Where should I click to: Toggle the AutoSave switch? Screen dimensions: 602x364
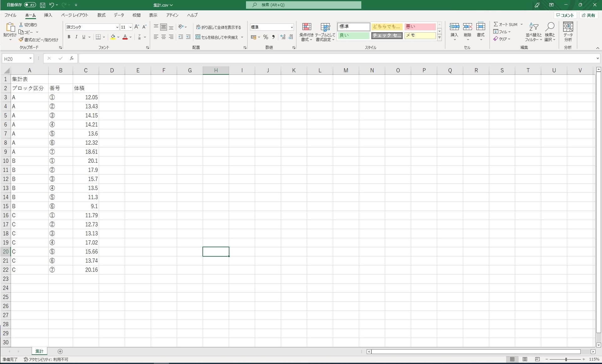pyautogui.click(x=30, y=5)
